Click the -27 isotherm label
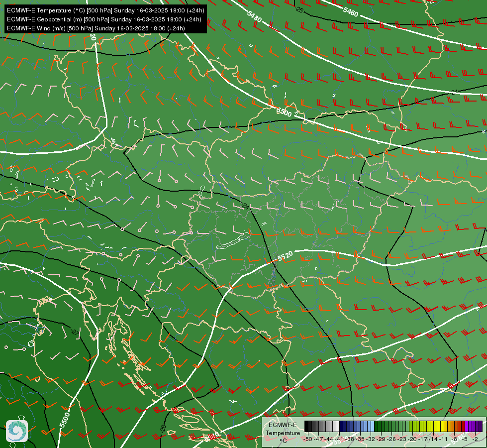 (x=75, y=332)
